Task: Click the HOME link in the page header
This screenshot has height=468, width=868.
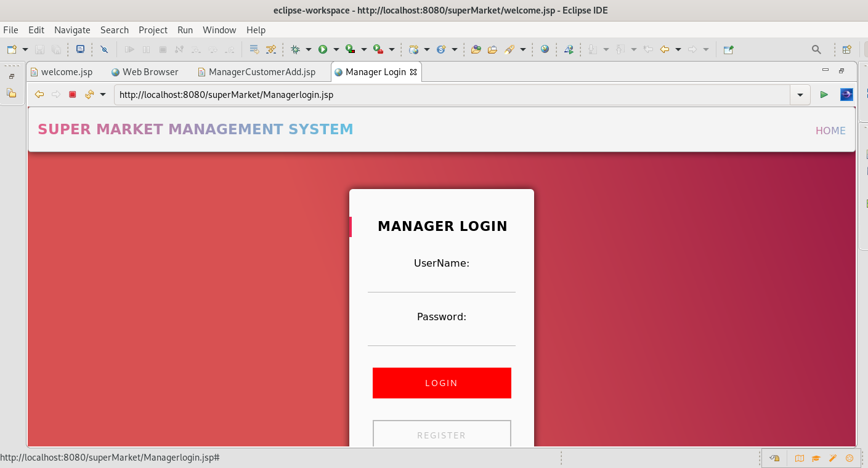Action: click(x=830, y=131)
